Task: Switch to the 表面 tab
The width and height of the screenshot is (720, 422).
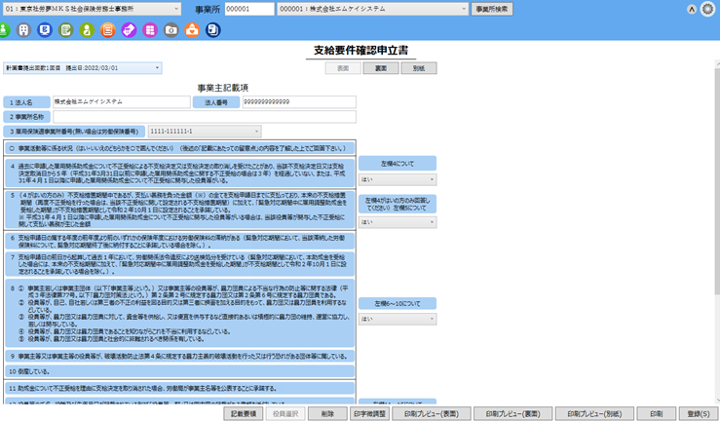Action: point(343,68)
